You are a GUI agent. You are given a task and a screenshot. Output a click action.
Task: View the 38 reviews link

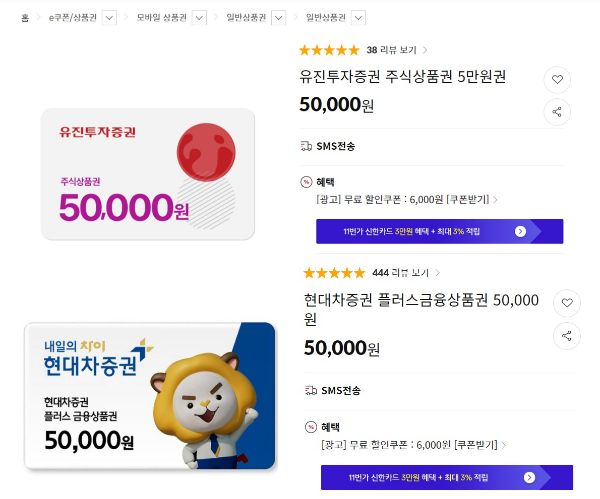coord(396,49)
